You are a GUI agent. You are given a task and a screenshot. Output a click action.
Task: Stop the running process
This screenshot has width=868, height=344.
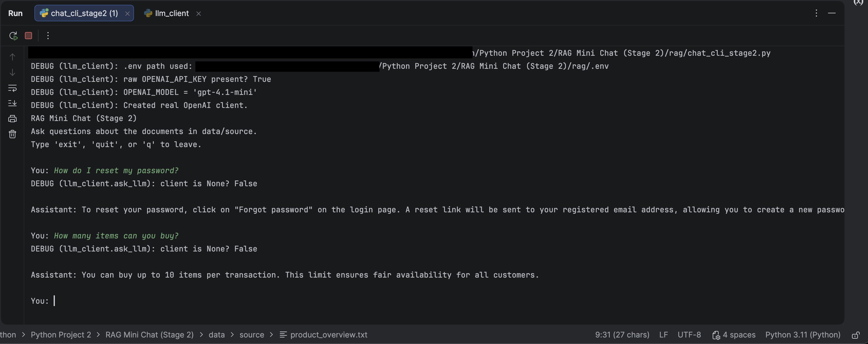click(x=29, y=36)
